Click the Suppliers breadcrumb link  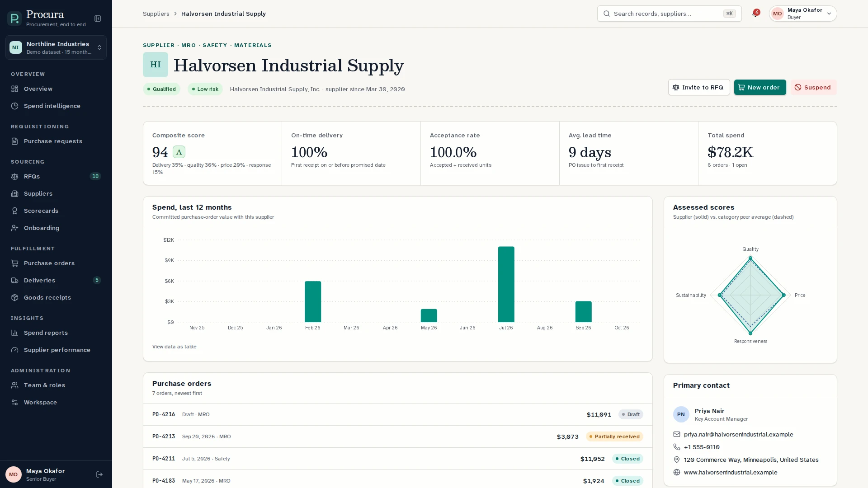point(156,14)
